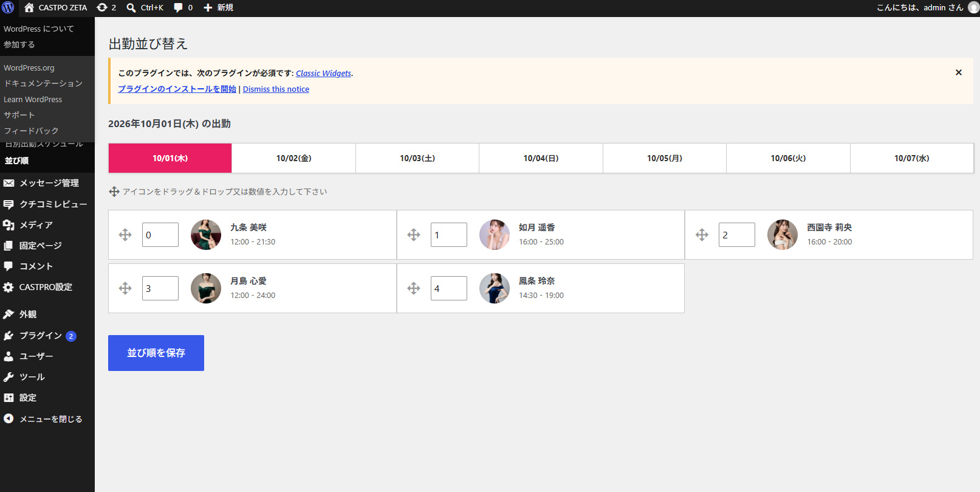Click the profile thumbnail of 西園寺 莉央
980x492 pixels.
(783, 235)
